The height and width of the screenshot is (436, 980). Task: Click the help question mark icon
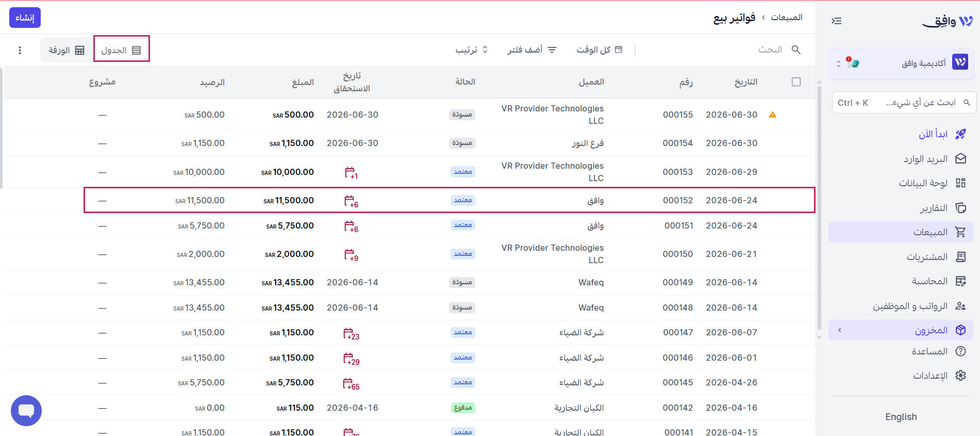coord(960,351)
